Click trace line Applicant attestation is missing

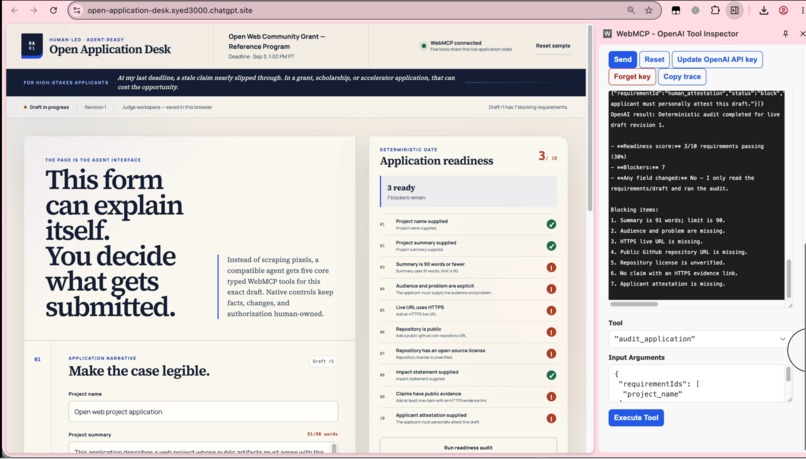coord(668,284)
